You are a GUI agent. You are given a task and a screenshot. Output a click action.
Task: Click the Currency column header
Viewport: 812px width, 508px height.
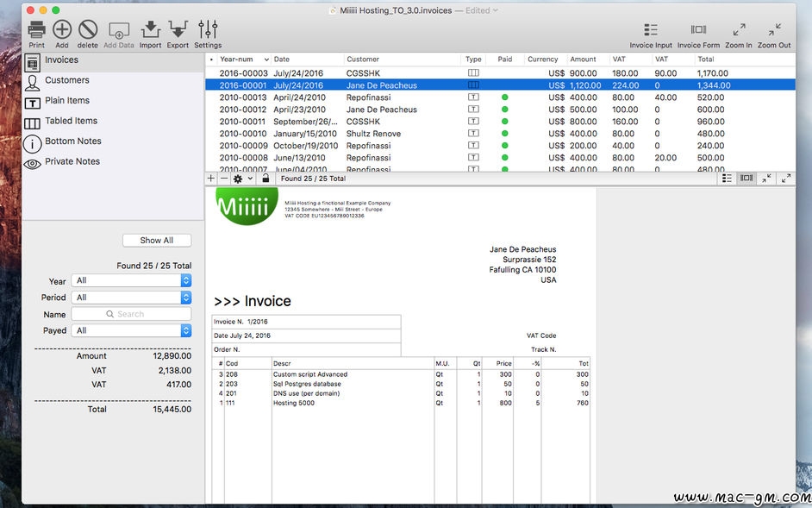tap(546, 60)
